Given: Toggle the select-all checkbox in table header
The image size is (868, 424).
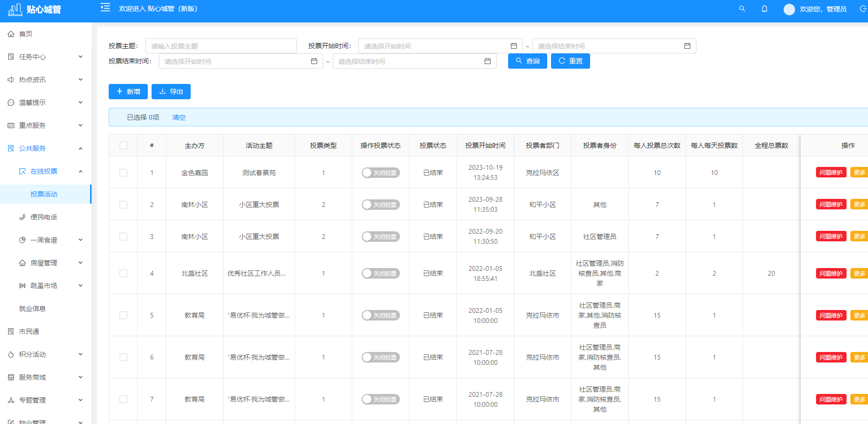Looking at the screenshot, I should click(123, 145).
